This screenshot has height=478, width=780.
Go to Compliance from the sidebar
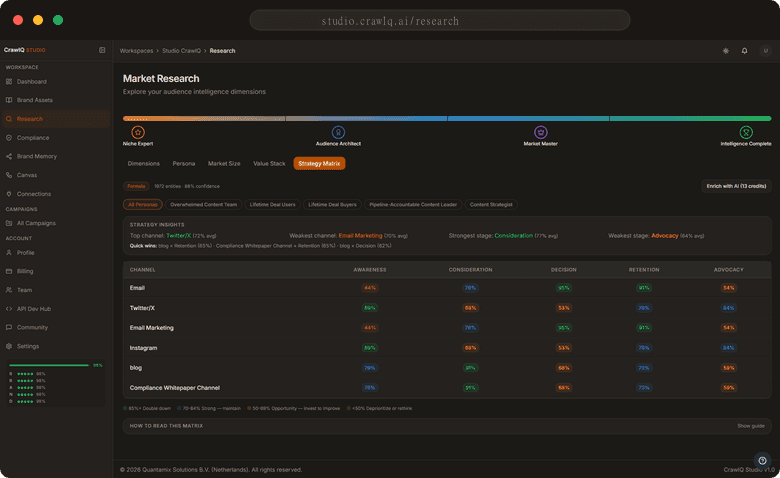tap(32, 138)
